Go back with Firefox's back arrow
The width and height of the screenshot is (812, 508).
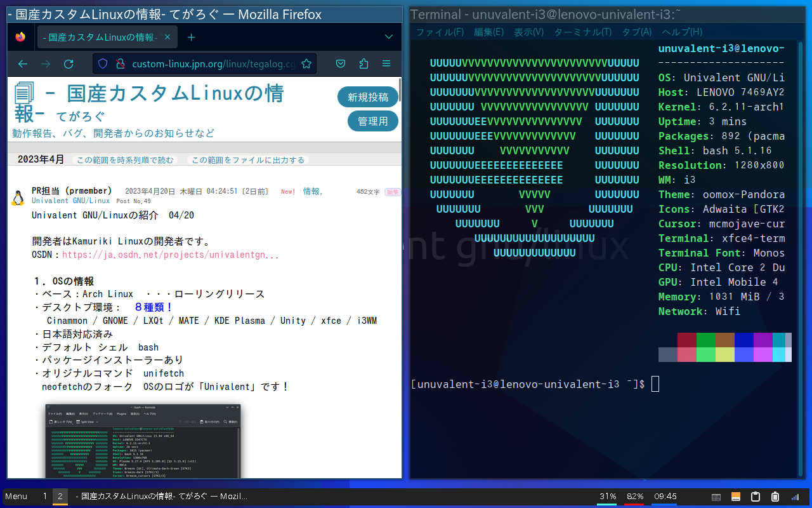click(x=23, y=63)
